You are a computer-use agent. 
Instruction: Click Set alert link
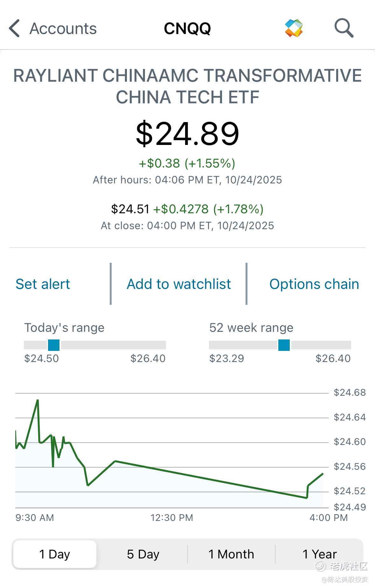pyautogui.click(x=43, y=284)
